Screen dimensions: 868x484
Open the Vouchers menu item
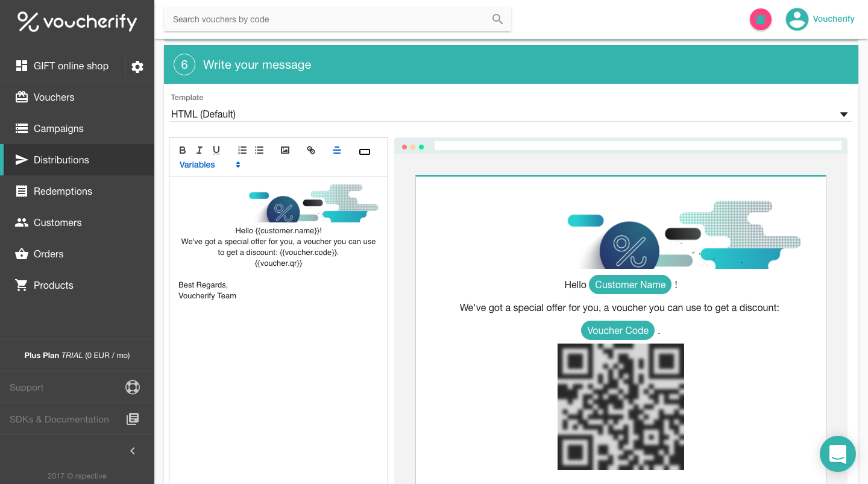77,97
